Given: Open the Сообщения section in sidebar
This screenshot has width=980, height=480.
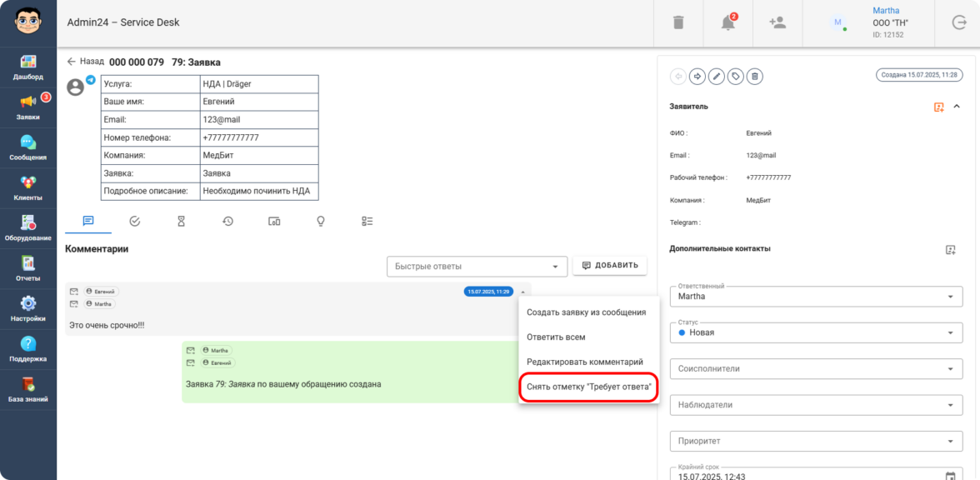Looking at the screenshot, I should point(28,148).
